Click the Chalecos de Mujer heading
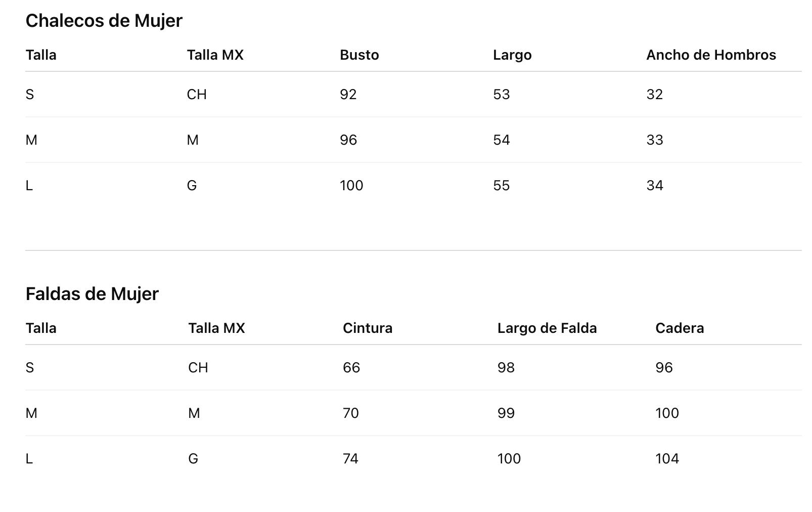The height and width of the screenshot is (512, 812). coord(104,21)
